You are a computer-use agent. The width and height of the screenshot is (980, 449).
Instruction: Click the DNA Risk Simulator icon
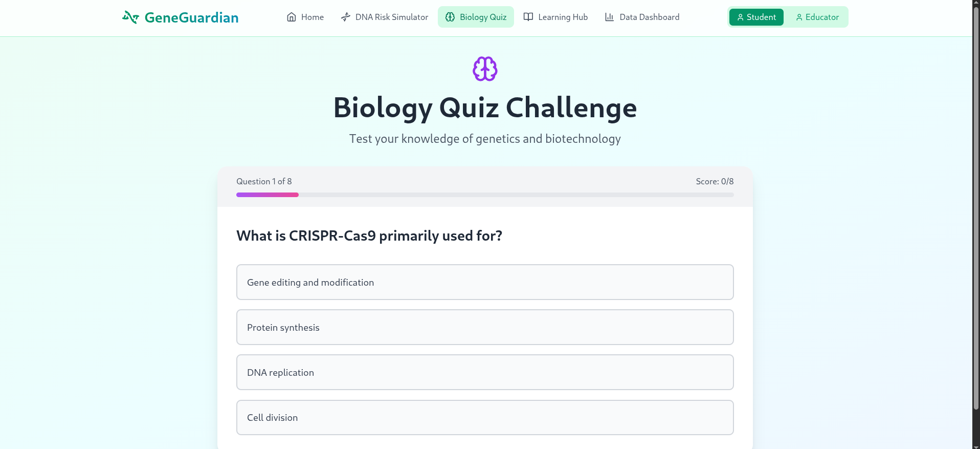click(x=346, y=17)
